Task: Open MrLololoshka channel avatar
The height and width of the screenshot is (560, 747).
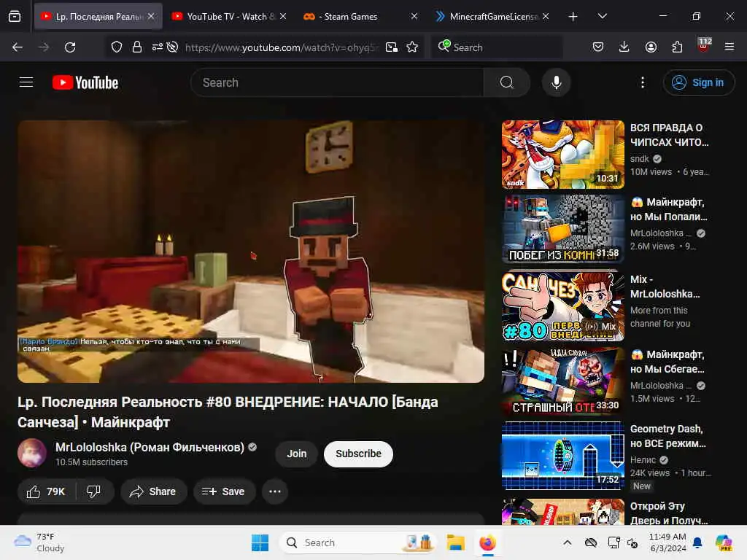Action: coord(32,453)
